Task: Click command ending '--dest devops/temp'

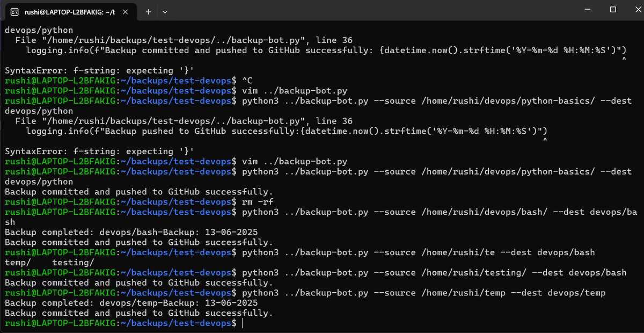Action: pyautogui.click(x=423, y=293)
